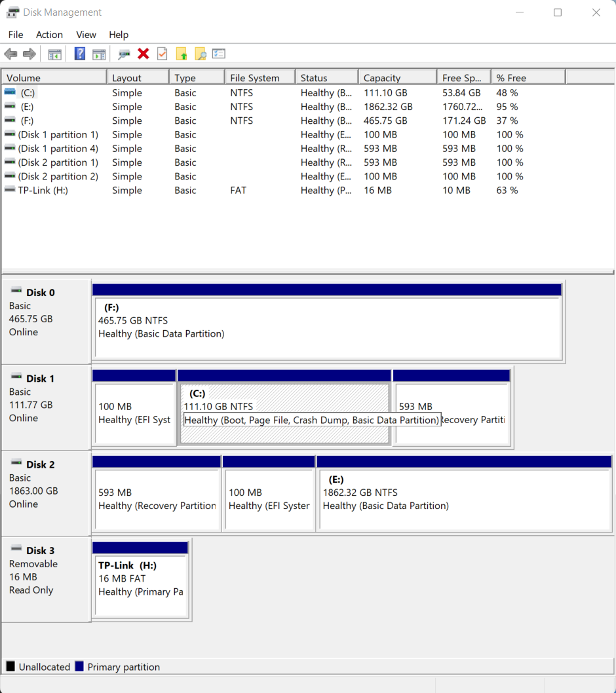Click the Back arrow in toolbar
The height and width of the screenshot is (693, 616).
(x=10, y=54)
